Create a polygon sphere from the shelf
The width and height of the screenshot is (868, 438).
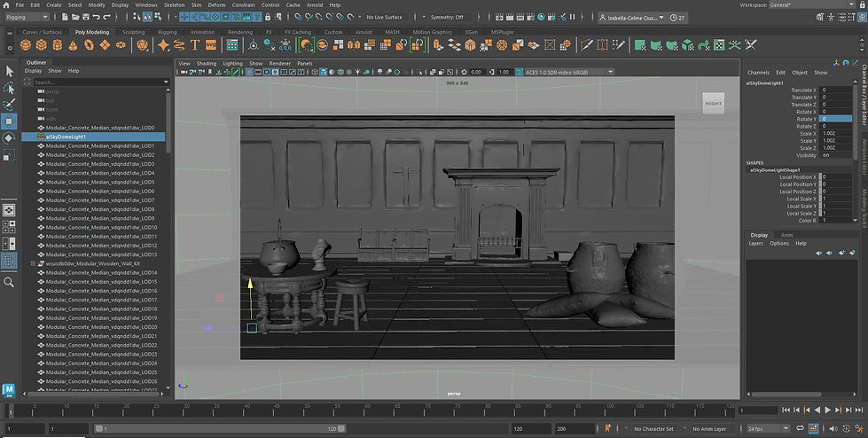pos(26,45)
